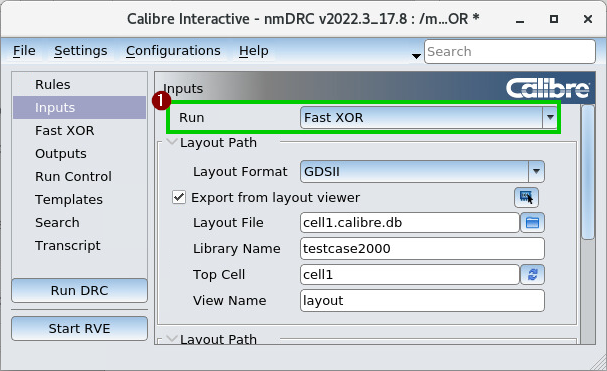Image resolution: width=607 pixels, height=371 pixels.
Task: Open the Search page in sidebar
Action: tap(80, 222)
